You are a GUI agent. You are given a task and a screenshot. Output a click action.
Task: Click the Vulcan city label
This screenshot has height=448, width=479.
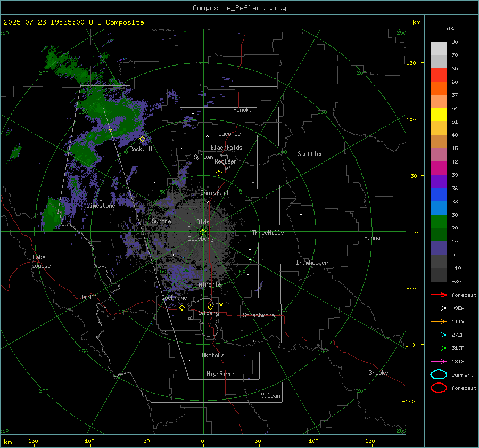click(x=270, y=396)
